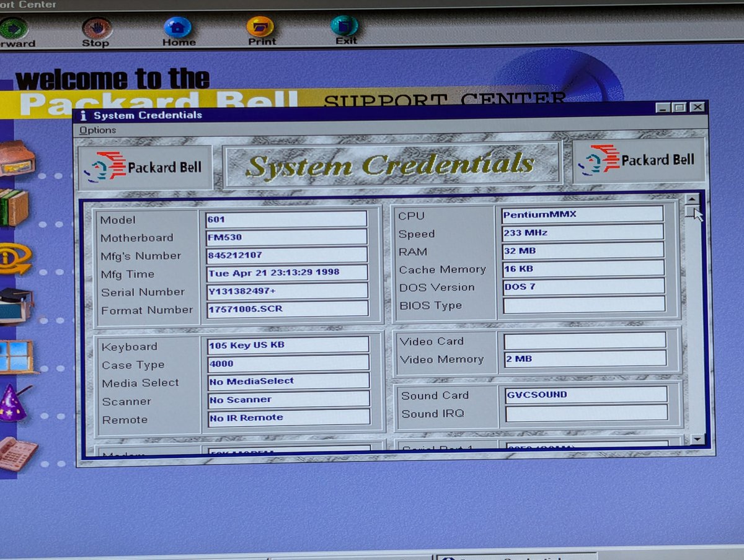Screen dimensions: 744x560
Task: Click the left Packard Bell logo button
Action: coord(145,168)
